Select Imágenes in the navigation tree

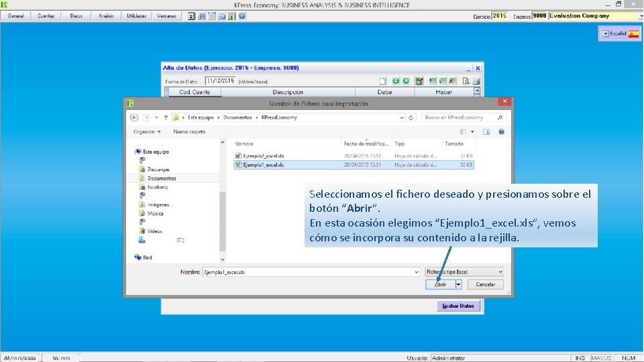tap(158, 205)
